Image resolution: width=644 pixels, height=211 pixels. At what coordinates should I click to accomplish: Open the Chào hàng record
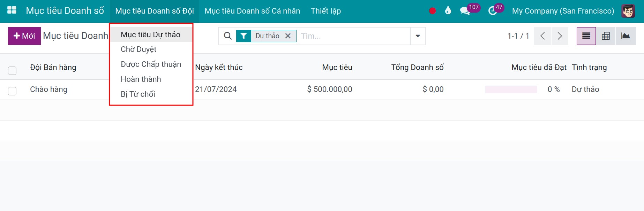(x=48, y=89)
